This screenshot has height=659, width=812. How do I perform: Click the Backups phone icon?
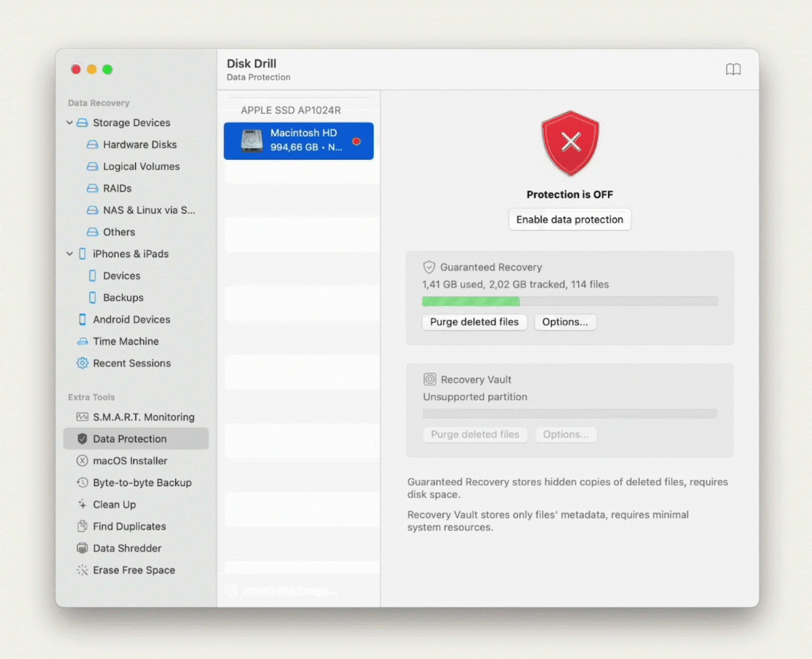point(92,298)
